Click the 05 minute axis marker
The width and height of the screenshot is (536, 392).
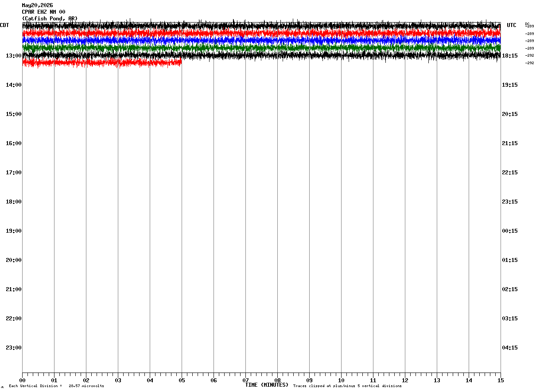pyautogui.click(x=182, y=380)
